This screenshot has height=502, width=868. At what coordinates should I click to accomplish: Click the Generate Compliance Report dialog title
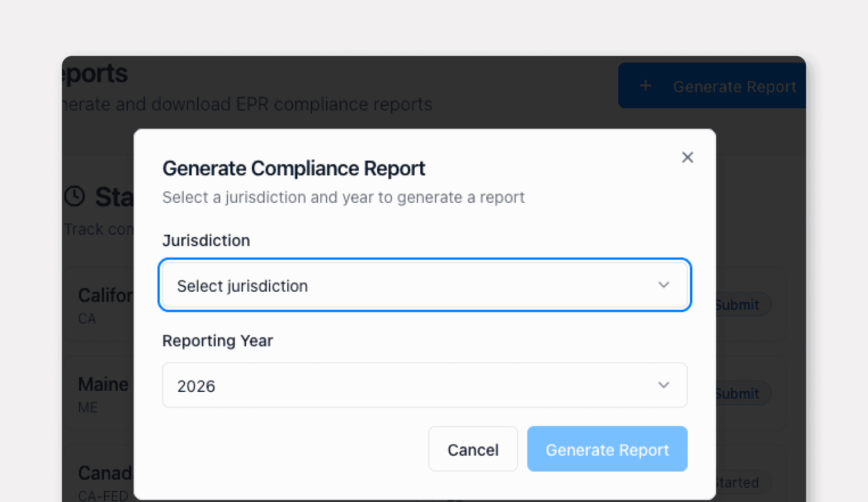click(293, 168)
